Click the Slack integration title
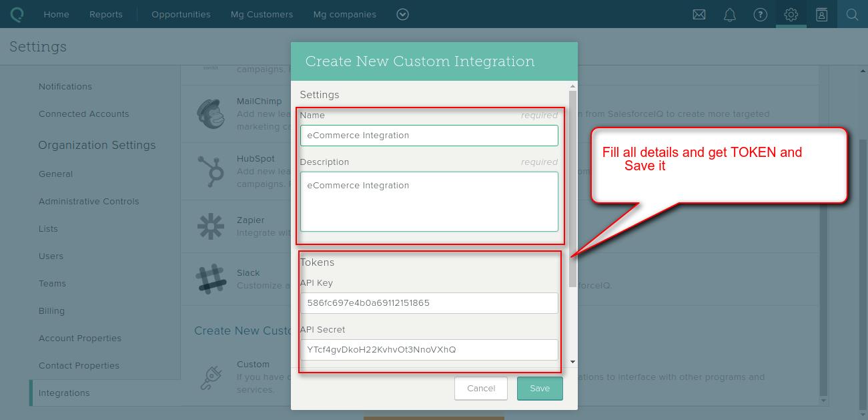This screenshot has width=868, height=420. click(248, 272)
